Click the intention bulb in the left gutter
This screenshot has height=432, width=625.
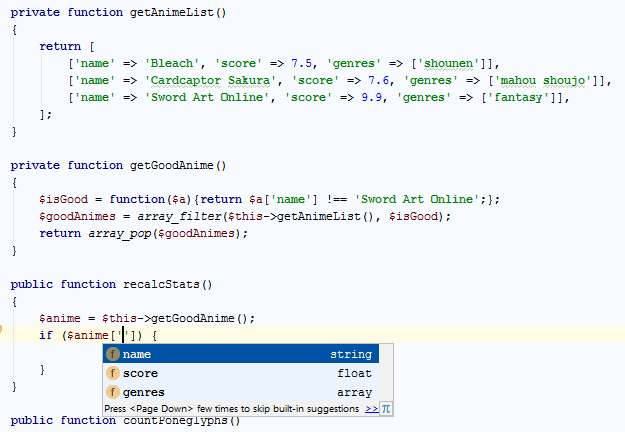coord(0,329)
